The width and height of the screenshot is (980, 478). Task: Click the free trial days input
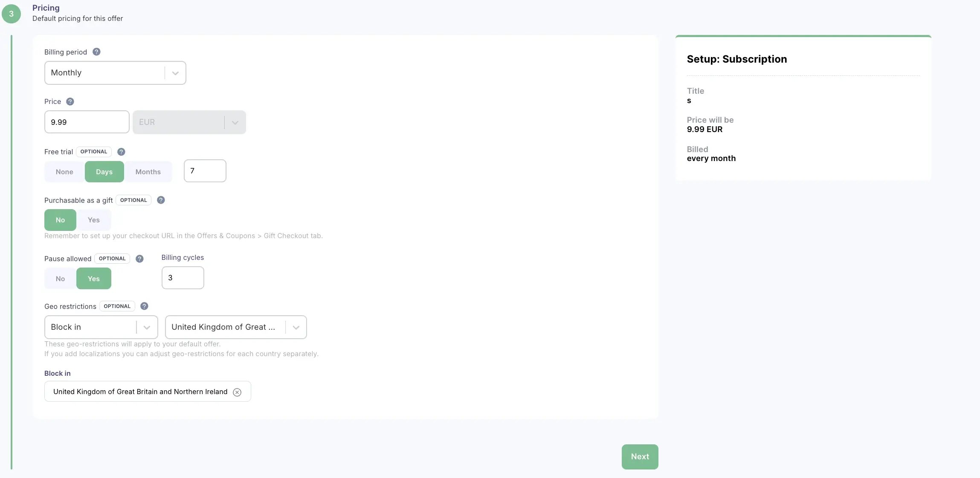click(x=205, y=170)
